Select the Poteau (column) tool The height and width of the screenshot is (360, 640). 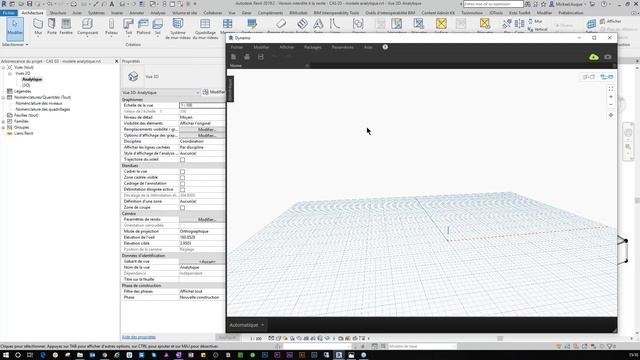coord(111,27)
